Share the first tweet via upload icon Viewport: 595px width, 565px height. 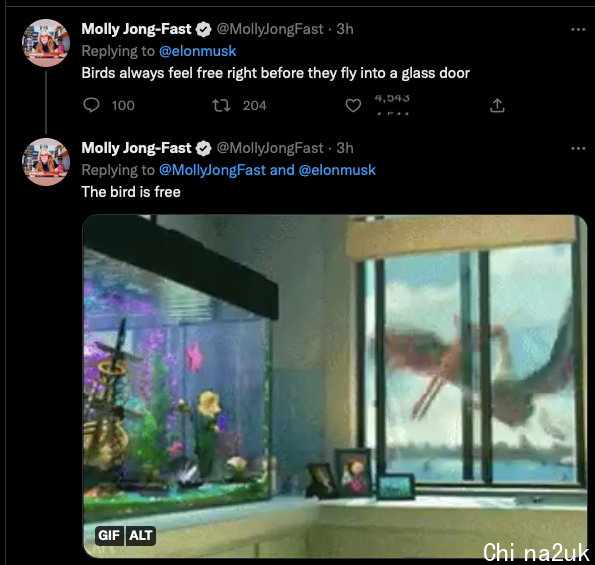click(497, 105)
